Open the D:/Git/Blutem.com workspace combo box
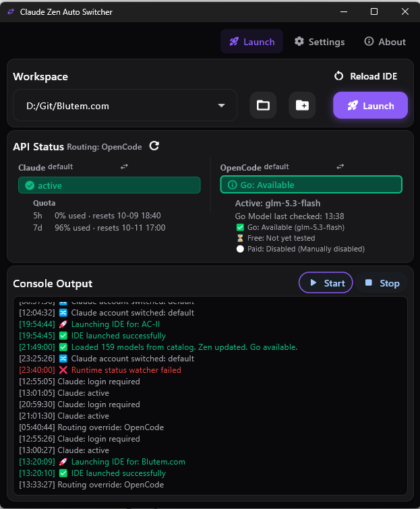 [125, 105]
